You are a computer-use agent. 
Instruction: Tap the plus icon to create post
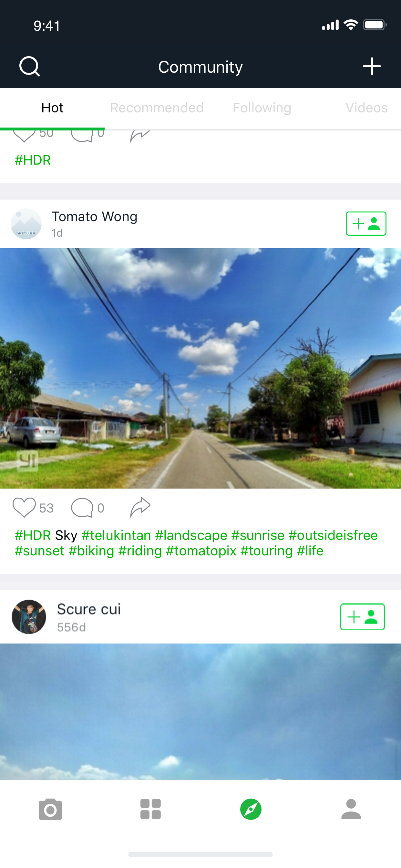(x=372, y=66)
